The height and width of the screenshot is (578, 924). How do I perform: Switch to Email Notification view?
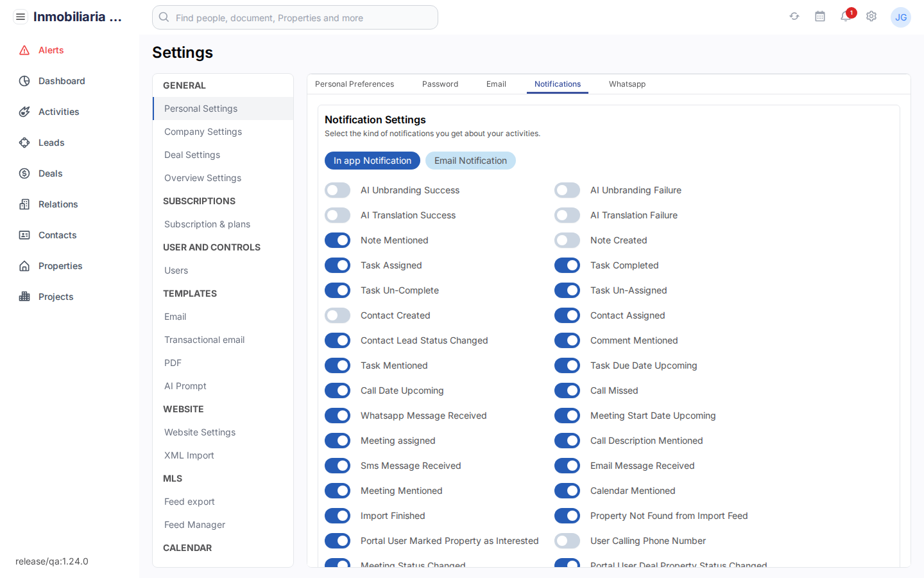470,161
